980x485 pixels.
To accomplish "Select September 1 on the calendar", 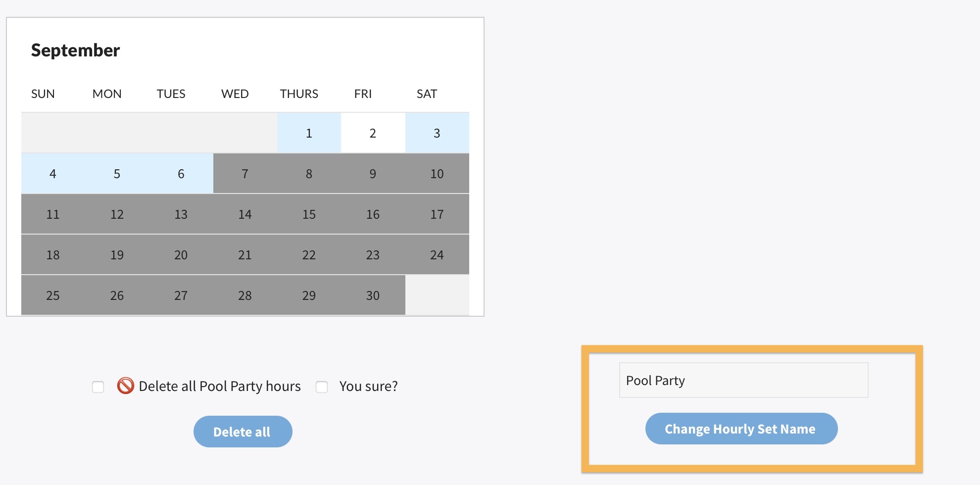I will [309, 133].
